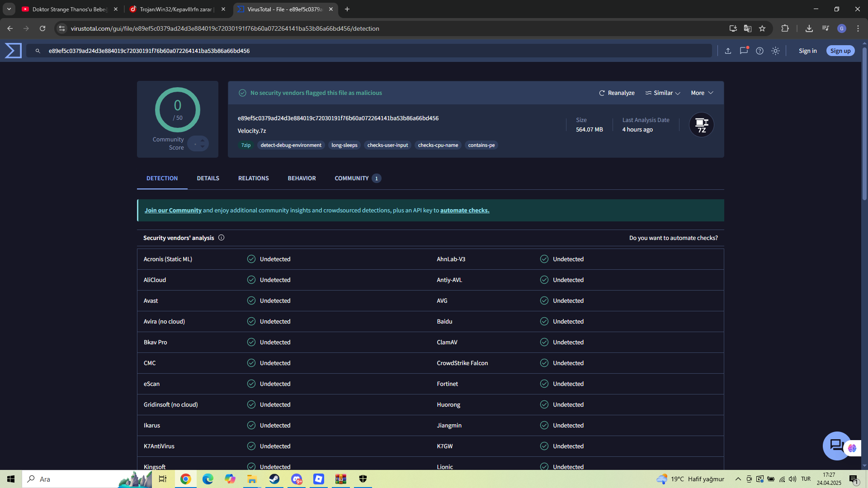Bookmark page with the star icon
This screenshot has height=488, width=868.
(x=762, y=28)
